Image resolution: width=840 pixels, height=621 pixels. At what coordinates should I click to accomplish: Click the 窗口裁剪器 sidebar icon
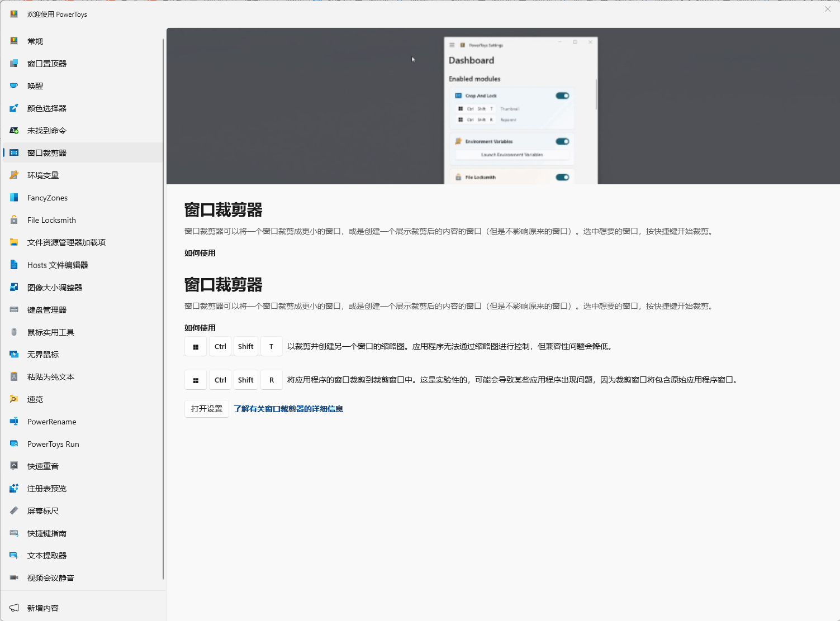[14, 153]
